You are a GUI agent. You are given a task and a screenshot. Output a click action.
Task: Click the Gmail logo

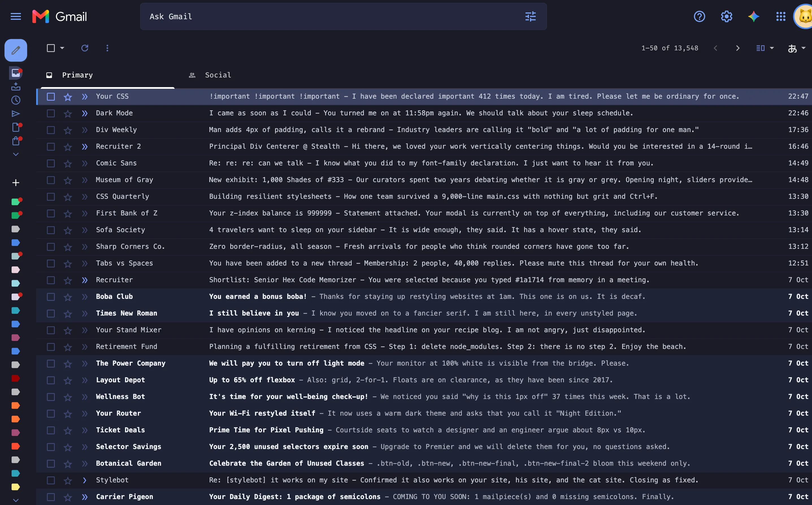tap(59, 16)
